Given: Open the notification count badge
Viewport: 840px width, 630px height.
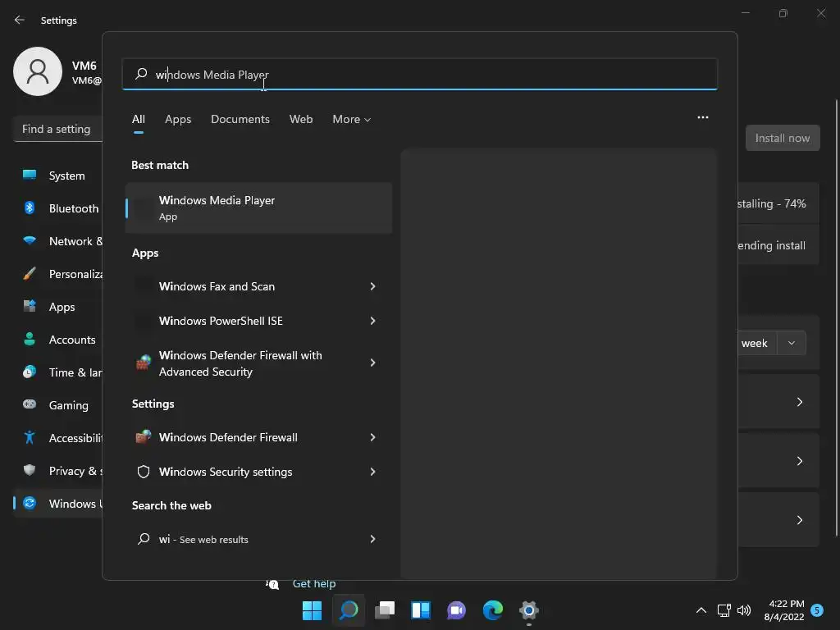Looking at the screenshot, I should click(817, 610).
